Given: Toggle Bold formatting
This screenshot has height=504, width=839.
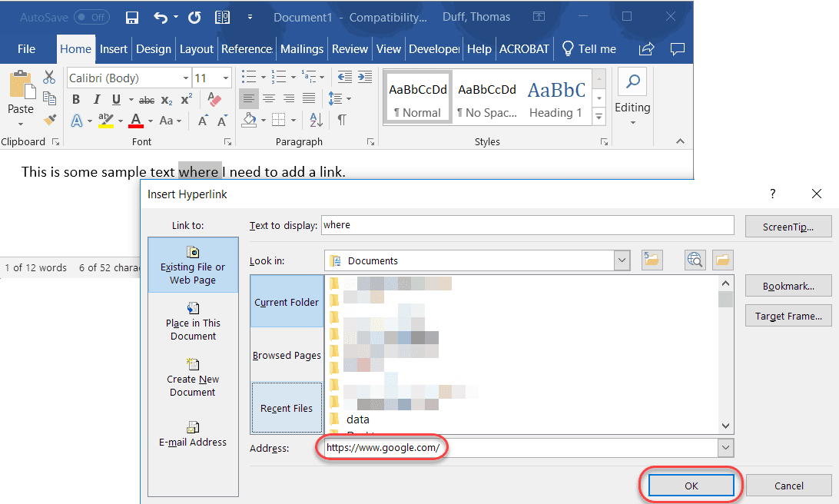Looking at the screenshot, I should 76,100.
